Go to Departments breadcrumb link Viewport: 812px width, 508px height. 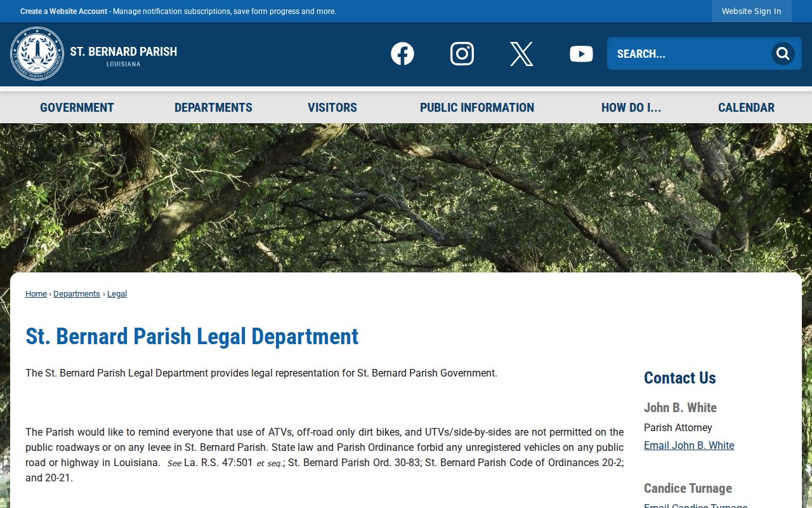coord(77,294)
